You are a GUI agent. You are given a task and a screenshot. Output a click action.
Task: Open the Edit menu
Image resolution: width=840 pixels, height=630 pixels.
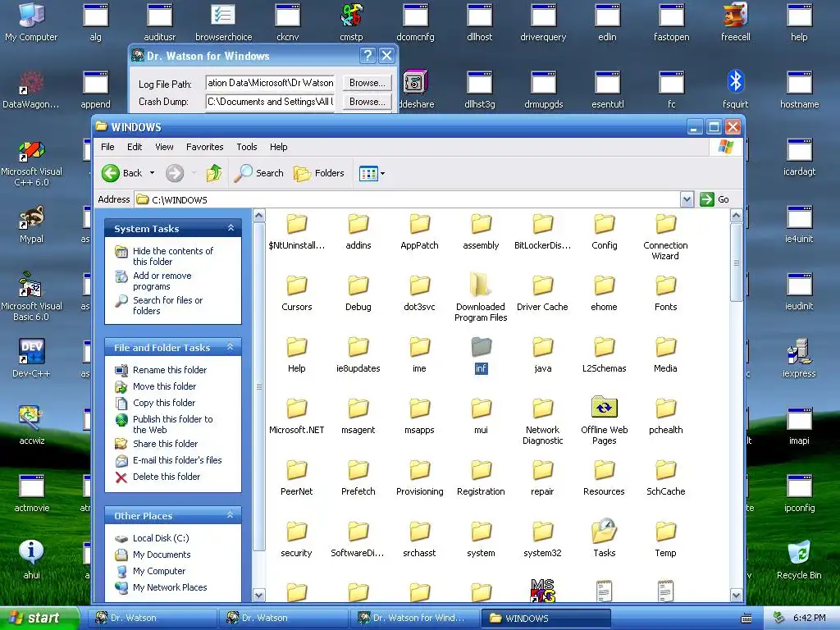point(135,147)
